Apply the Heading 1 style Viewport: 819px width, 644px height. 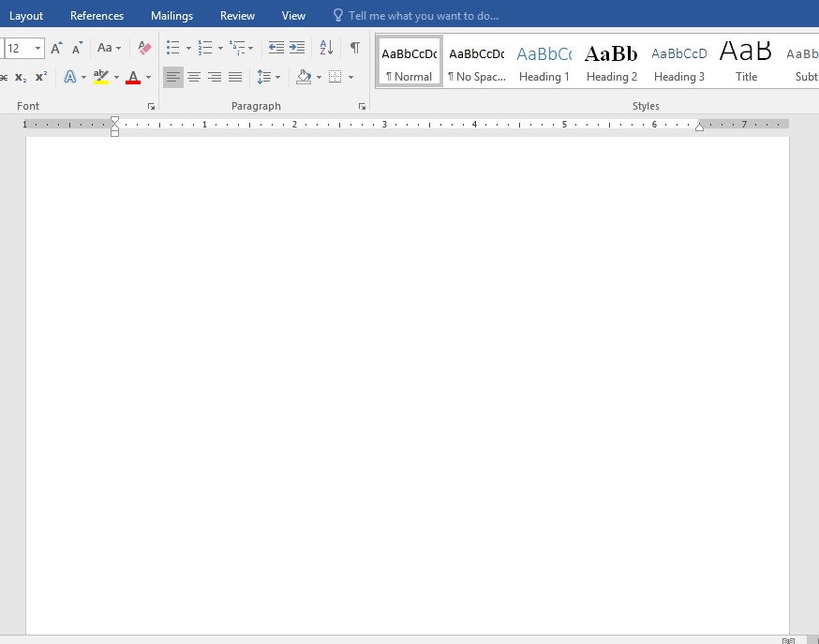(x=544, y=62)
